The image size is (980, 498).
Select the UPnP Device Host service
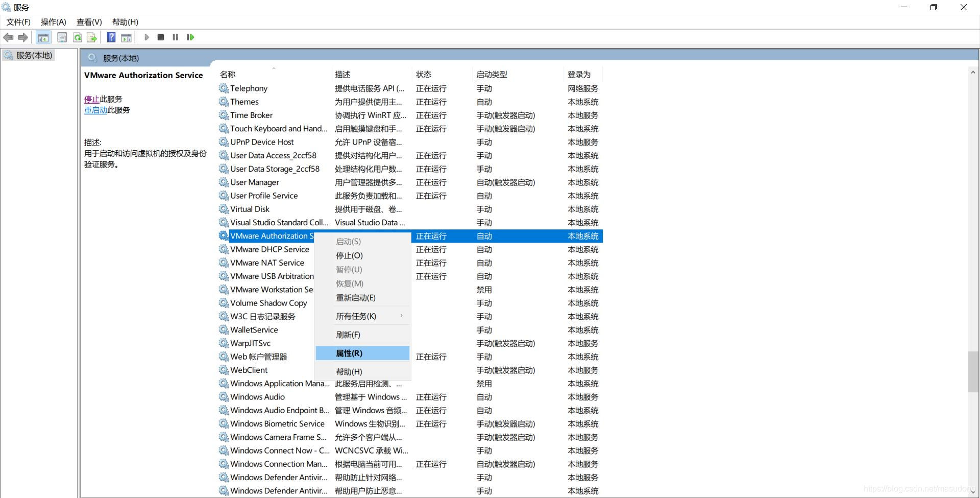[x=410, y=142]
